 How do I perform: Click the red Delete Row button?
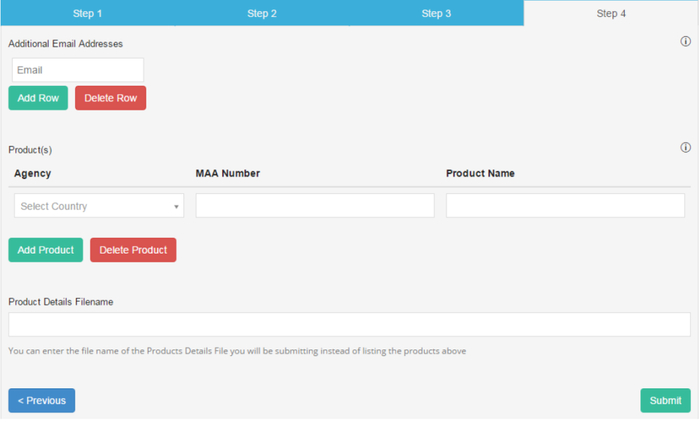[110, 98]
